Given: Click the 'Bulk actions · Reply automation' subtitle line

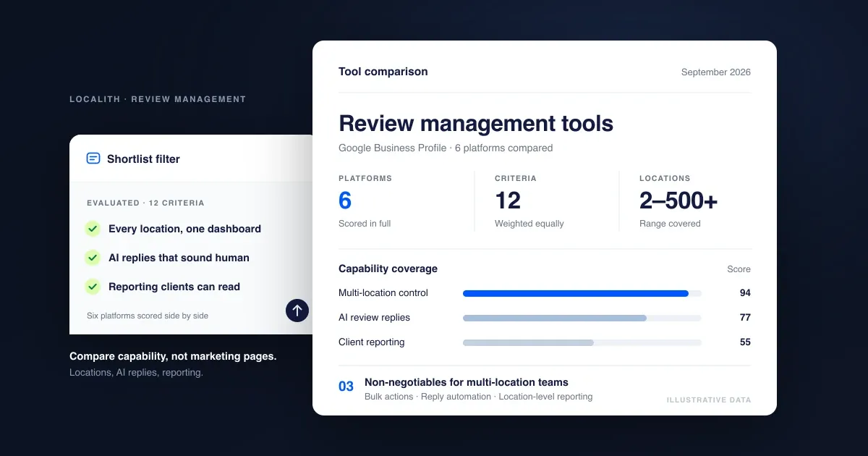Looking at the screenshot, I should click(x=478, y=397).
